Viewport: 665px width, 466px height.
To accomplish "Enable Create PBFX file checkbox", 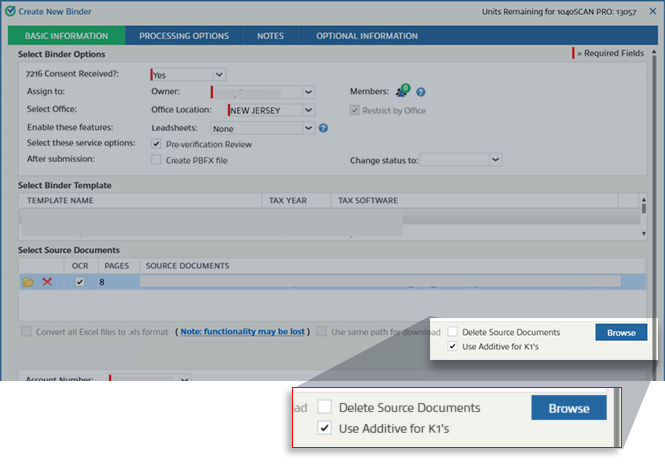I will click(156, 160).
